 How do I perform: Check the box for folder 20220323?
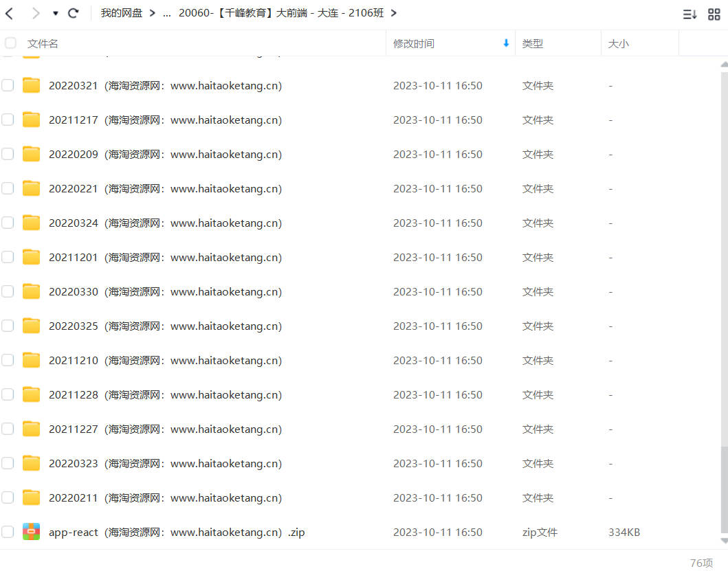[x=8, y=463]
